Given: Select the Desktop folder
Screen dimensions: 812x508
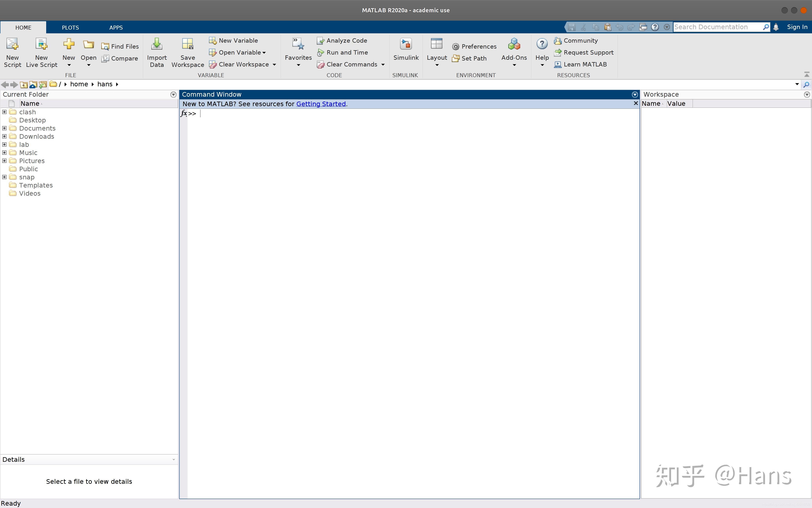Looking at the screenshot, I should pos(33,120).
